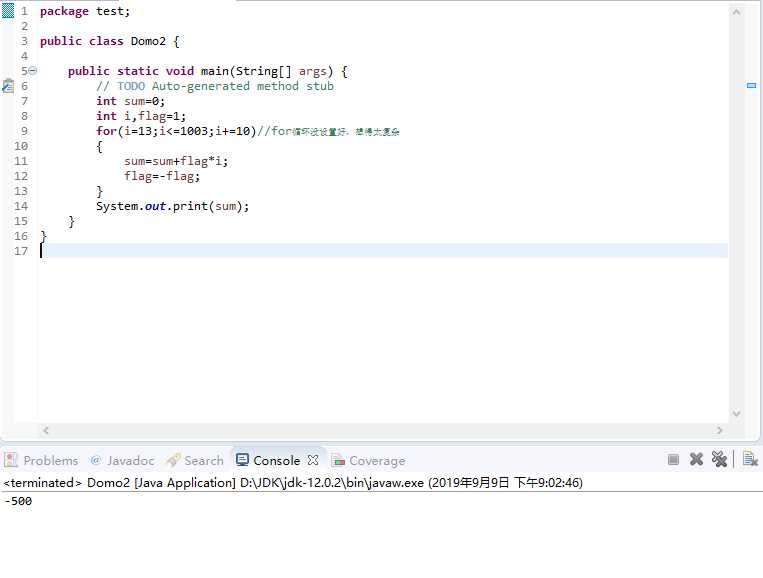Click the editor vertical scrollbar up arrow
Image resolution: width=763 pixels, height=578 pixels.
736,12
